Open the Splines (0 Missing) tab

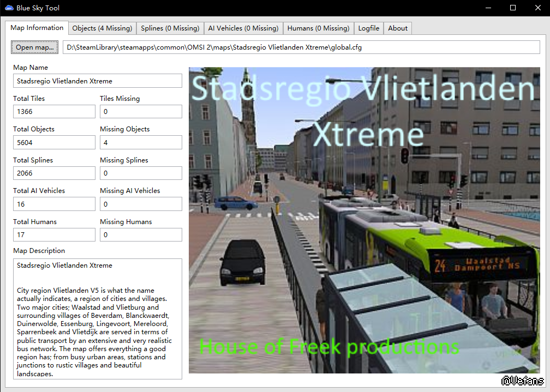pyautogui.click(x=170, y=28)
